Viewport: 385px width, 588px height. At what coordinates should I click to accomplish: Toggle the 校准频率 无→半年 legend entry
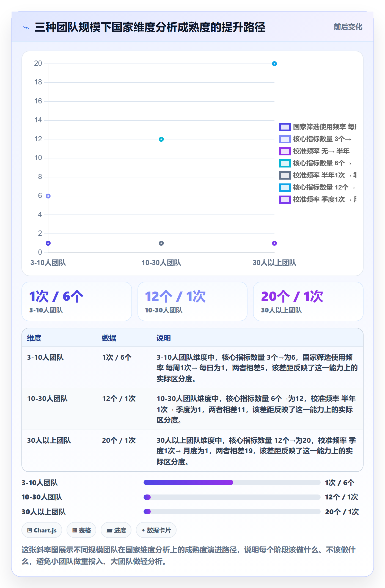314,151
